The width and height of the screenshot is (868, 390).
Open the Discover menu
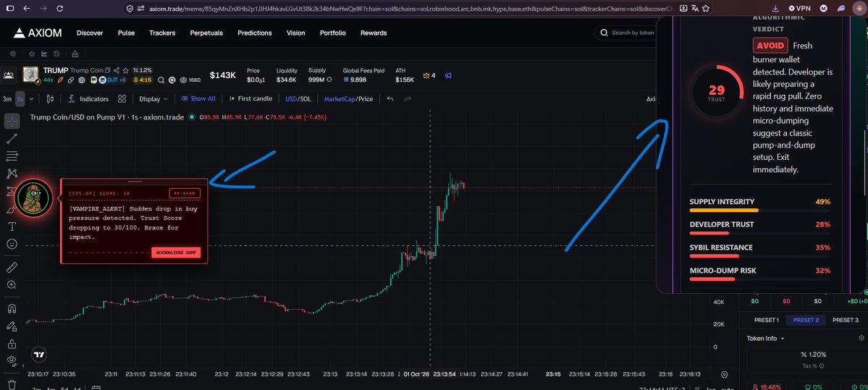pyautogui.click(x=90, y=33)
